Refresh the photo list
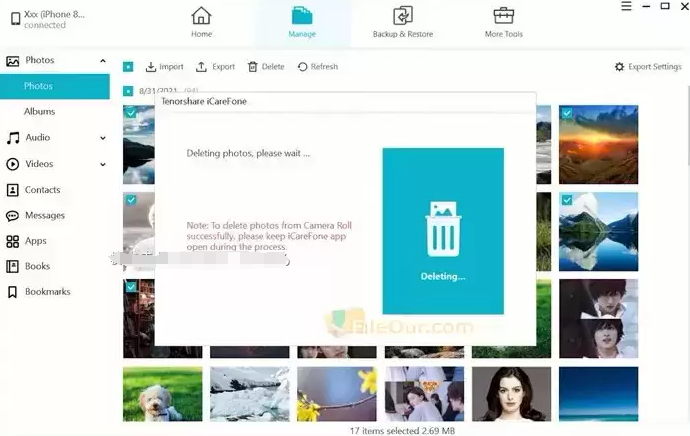The height and width of the screenshot is (436, 690). pyautogui.click(x=318, y=66)
